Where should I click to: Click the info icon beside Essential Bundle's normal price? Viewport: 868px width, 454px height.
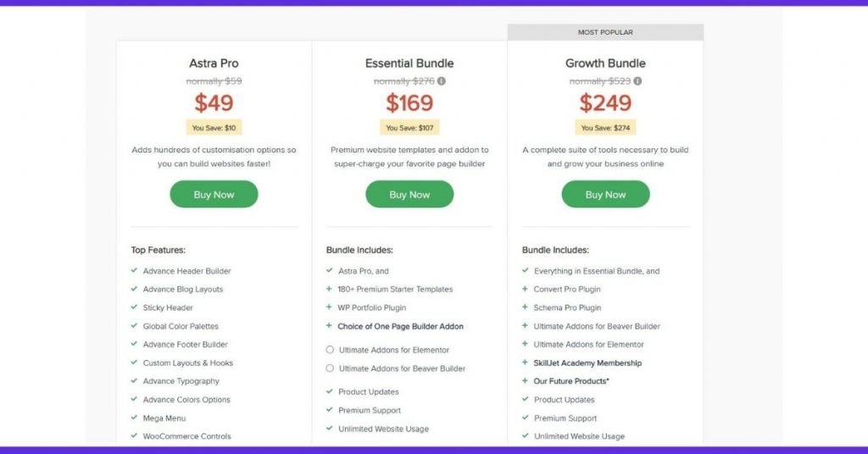pyautogui.click(x=441, y=81)
